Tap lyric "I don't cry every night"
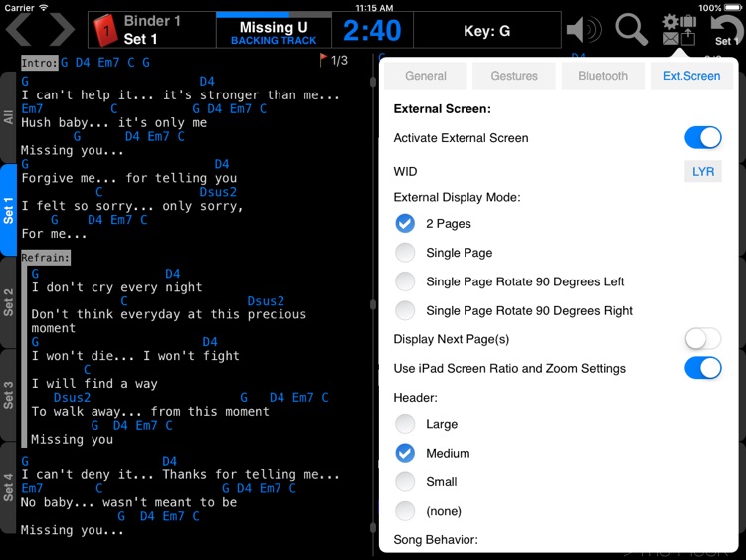 coord(116,287)
